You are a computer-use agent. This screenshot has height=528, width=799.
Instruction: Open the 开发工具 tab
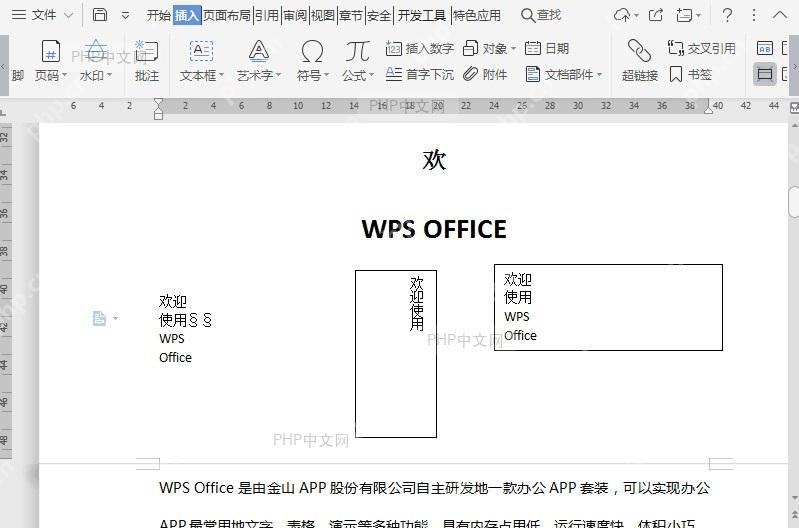coord(421,15)
